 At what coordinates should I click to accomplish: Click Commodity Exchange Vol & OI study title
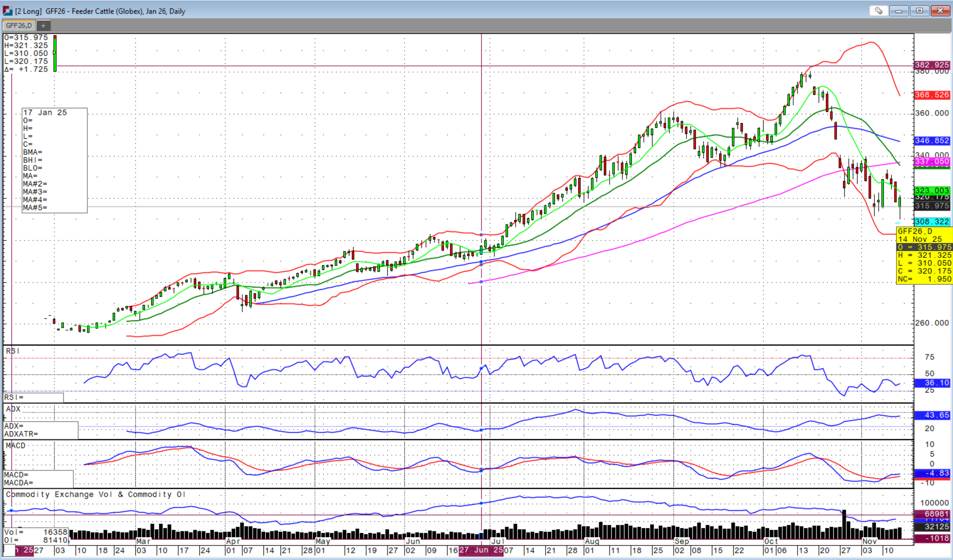[x=96, y=495]
